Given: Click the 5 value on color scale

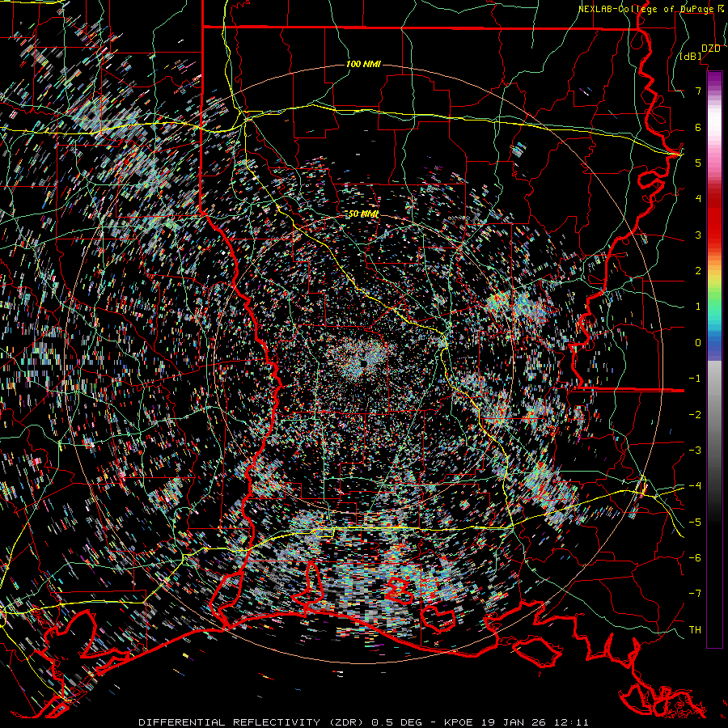Looking at the screenshot, I should pyautogui.click(x=698, y=163).
